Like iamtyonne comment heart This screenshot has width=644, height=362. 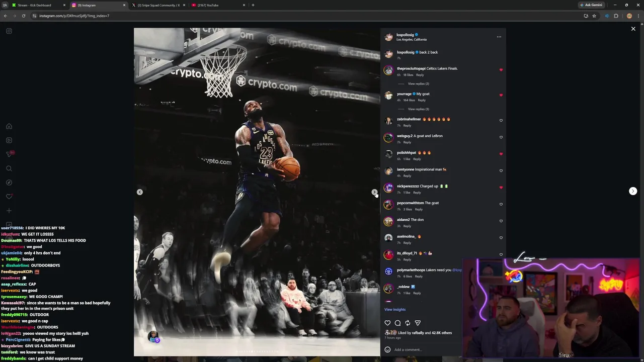[501, 170]
